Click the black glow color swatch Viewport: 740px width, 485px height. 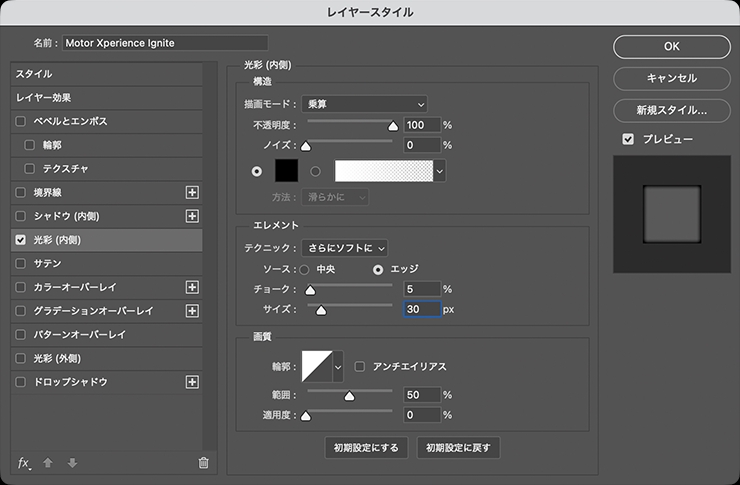(x=288, y=171)
